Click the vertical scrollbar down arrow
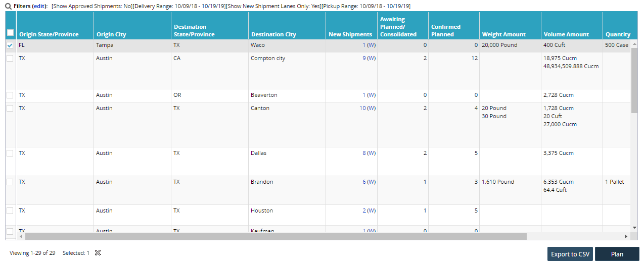The height and width of the screenshot is (264, 644). [x=634, y=228]
